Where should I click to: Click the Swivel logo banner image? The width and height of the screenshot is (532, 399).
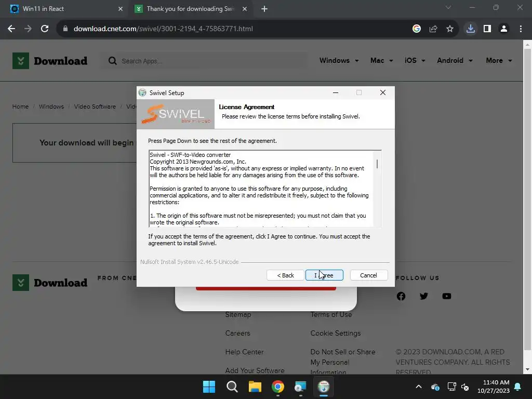tap(176, 114)
